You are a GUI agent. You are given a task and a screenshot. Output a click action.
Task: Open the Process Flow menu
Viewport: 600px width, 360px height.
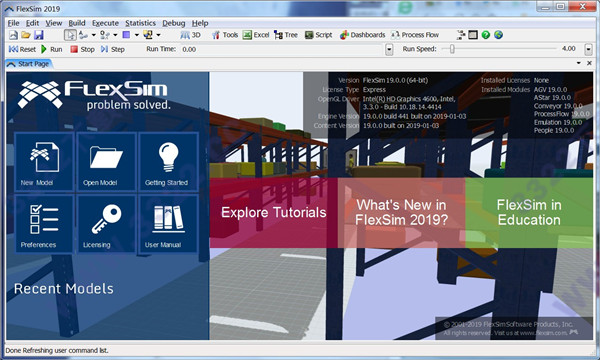(415, 35)
